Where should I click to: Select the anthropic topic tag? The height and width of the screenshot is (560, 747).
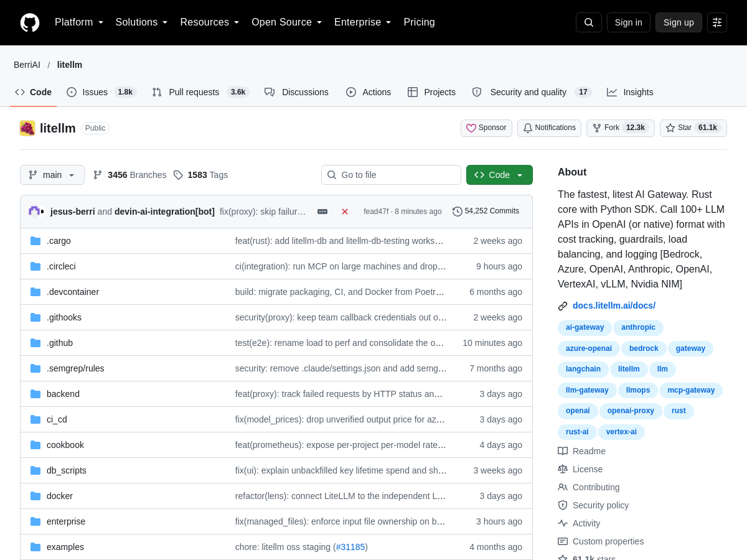pyautogui.click(x=638, y=327)
